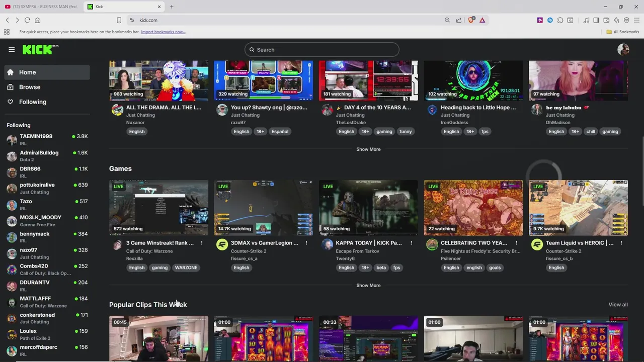
Task: Open TAEMIN1998 followed channel
Action: [x=47, y=139]
